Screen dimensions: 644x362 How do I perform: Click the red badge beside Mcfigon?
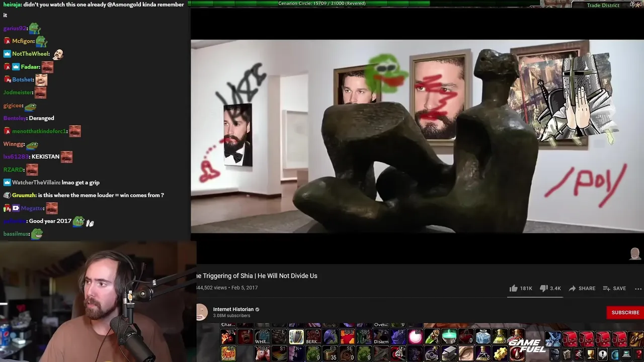pyautogui.click(x=7, y=41)
